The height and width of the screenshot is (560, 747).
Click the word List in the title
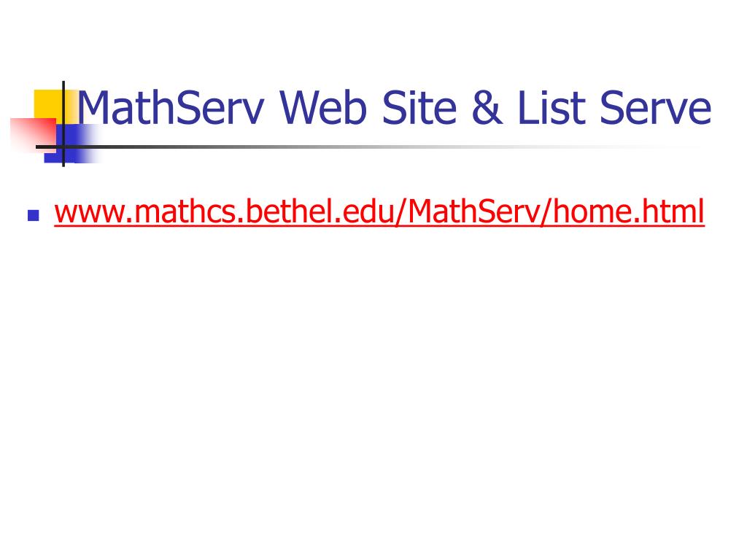click(x=551, y=108)
